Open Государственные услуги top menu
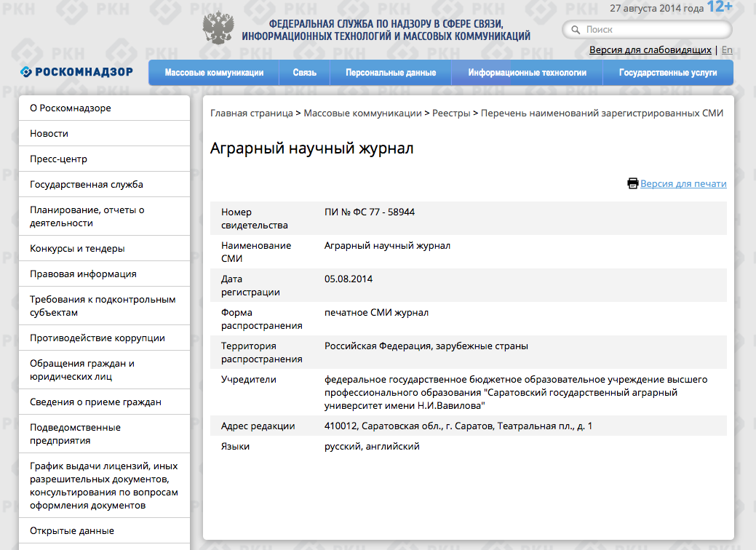Screen dimensions: 756x550 click(668, 73)
